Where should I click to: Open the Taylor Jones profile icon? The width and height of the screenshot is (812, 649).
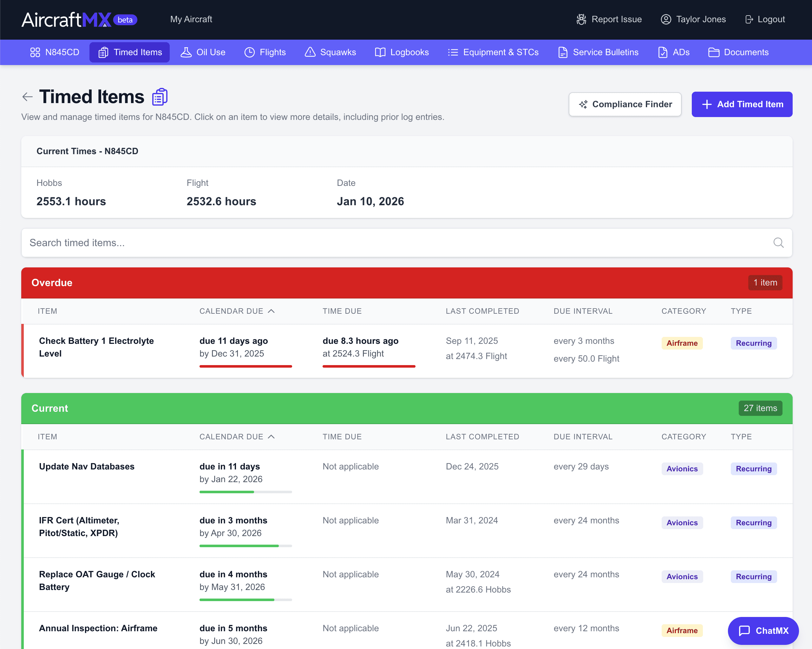(665, 19)
